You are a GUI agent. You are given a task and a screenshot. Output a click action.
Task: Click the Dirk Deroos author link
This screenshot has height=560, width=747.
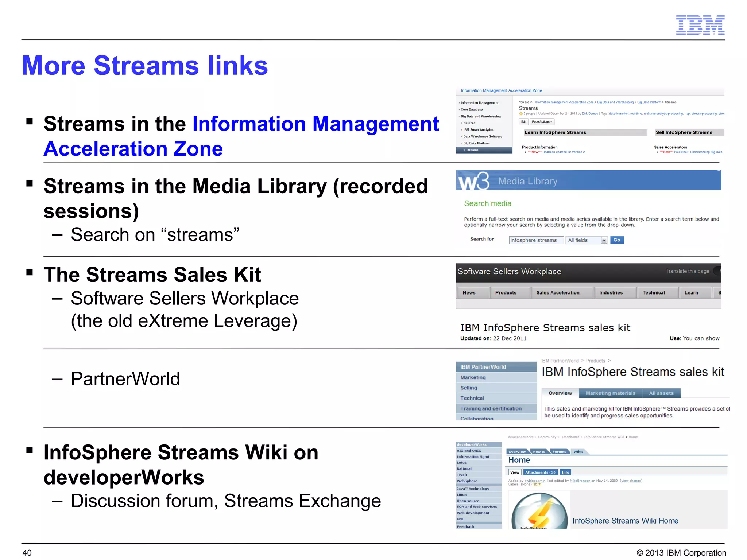pos(590,114)
